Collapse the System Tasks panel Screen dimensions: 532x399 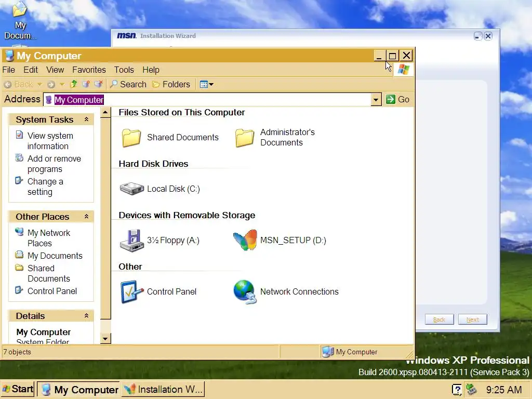coord(87,119)
